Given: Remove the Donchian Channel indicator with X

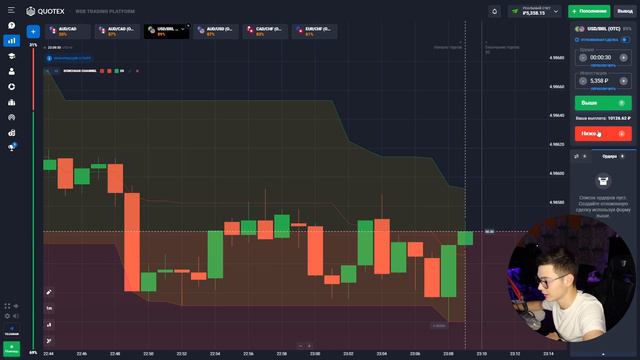Looking at the screenshot, I should (138, 71).
